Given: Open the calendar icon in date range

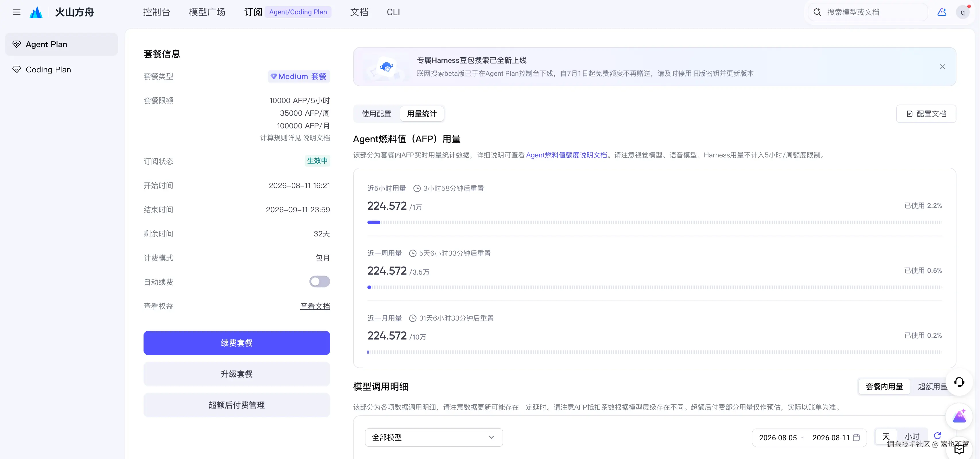Looking at the screenshot, I should (856, 437).
